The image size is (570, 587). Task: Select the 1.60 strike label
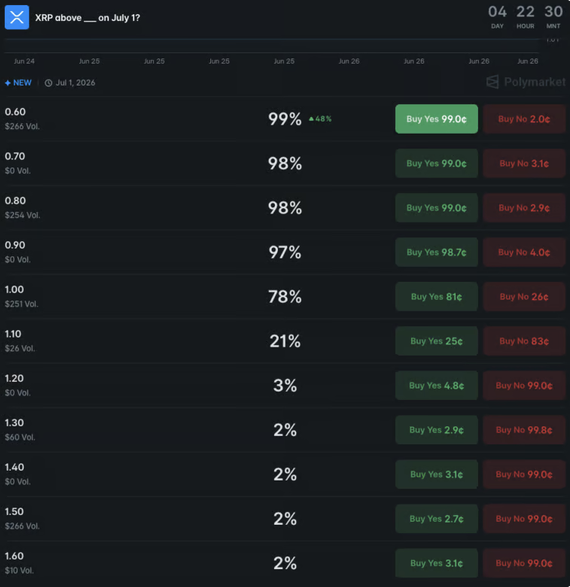14,556
